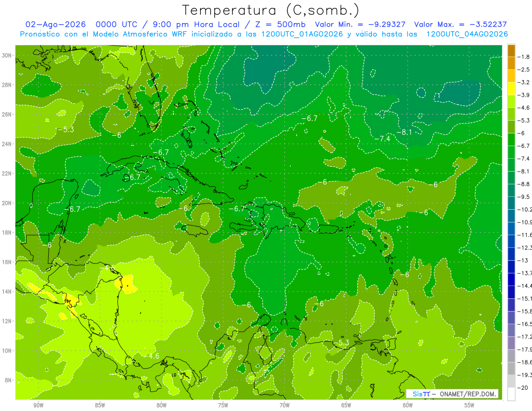Click the 'Valor Min. = -9.29327' text
Screen dimensions: 532x411
361,24
